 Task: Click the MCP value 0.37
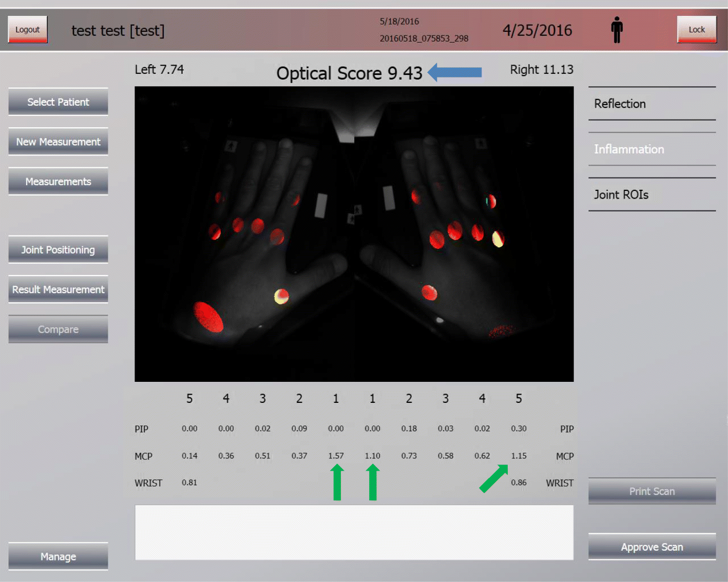click(299, 456)
